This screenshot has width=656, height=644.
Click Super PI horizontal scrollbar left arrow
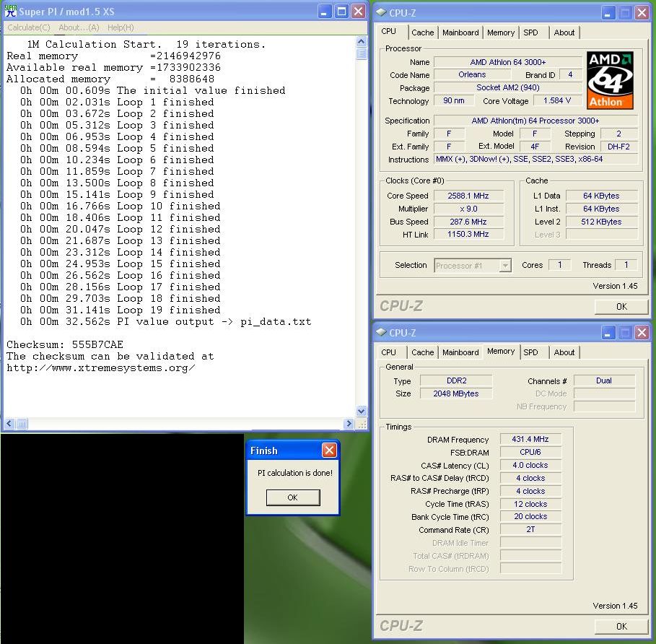point(9,424)
